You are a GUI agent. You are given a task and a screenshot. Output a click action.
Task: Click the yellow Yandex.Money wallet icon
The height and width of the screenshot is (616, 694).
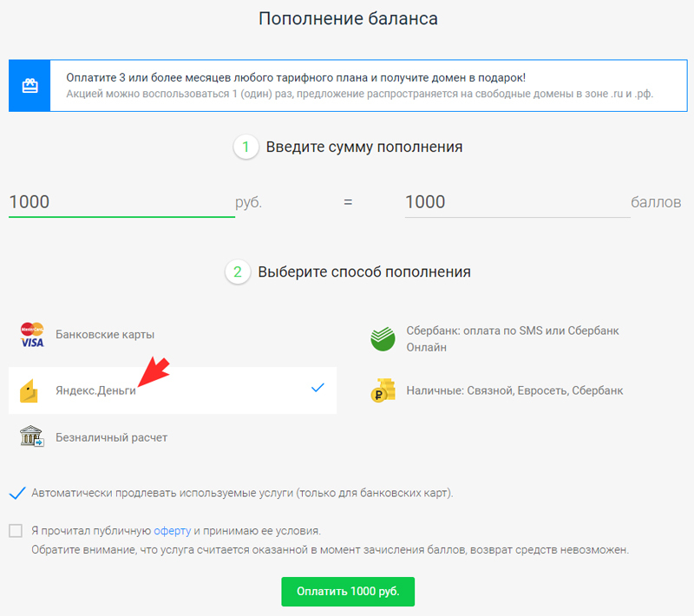(29, 390)
